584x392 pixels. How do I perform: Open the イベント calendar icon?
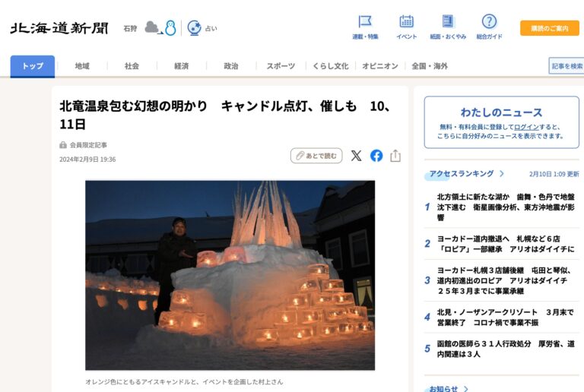[406, 21]
